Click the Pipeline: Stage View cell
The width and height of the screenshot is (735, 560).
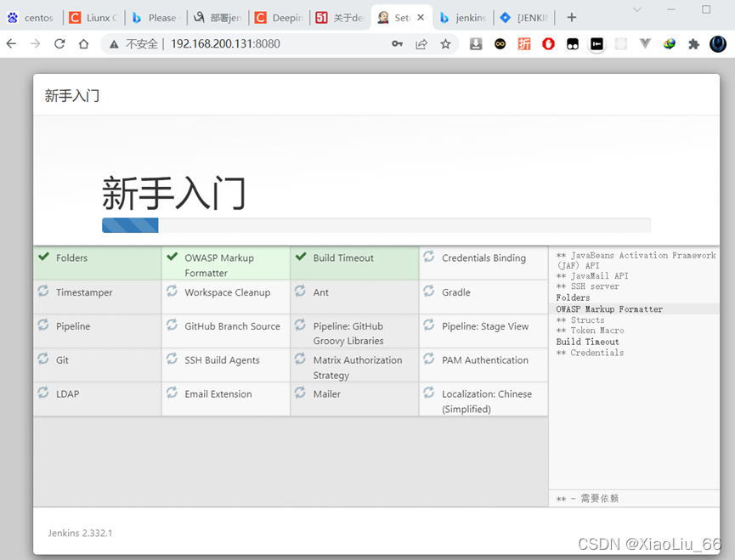click(x=483, y=331)
